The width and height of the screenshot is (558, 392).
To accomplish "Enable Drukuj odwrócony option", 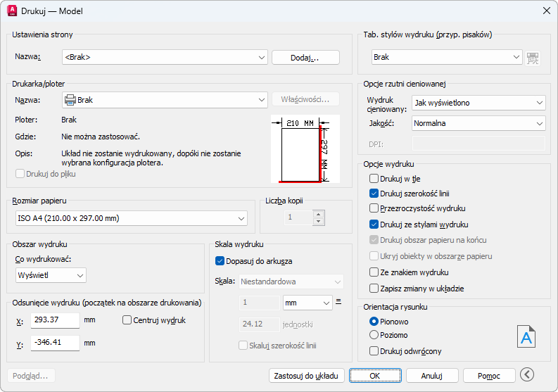I will (x=374, y=351).
